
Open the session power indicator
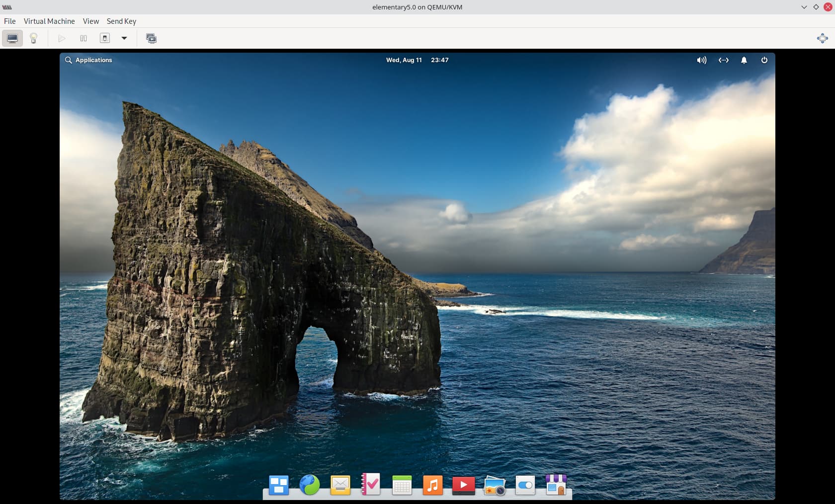pyautogui.click(x=764, y=60)
